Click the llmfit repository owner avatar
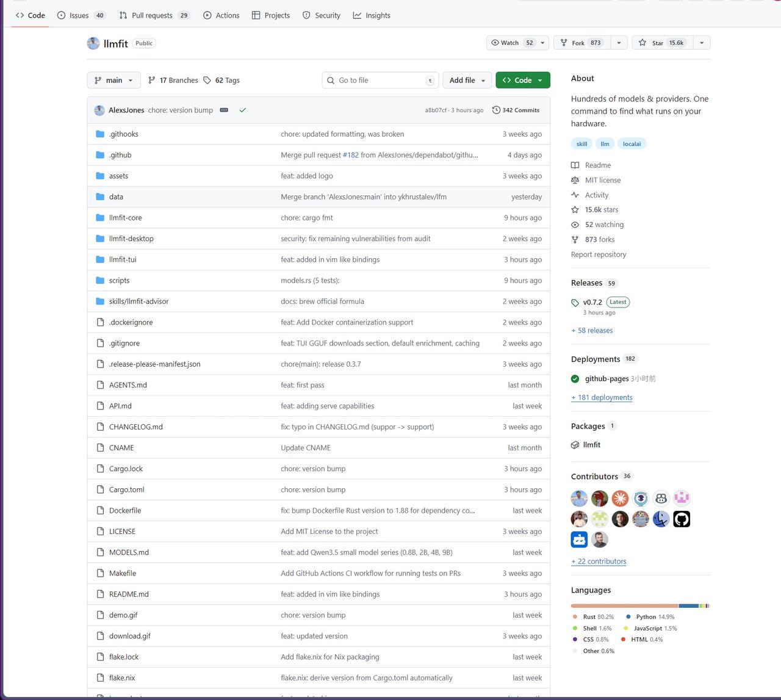The image size is (781, 700). (x=93, y=43)
